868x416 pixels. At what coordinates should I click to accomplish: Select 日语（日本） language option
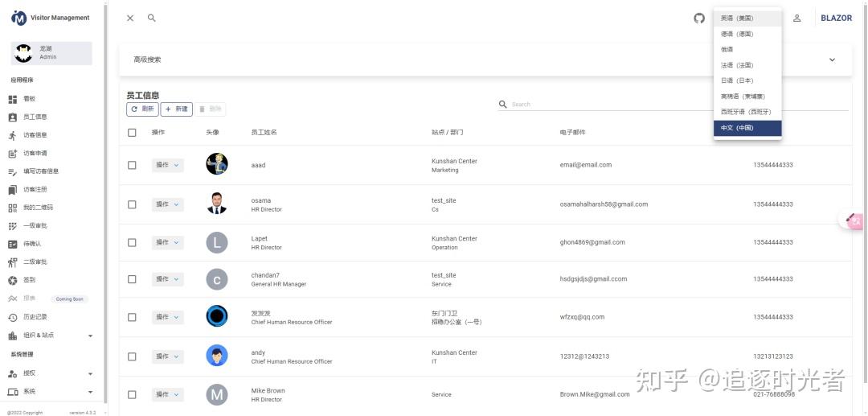coord(747,81)
